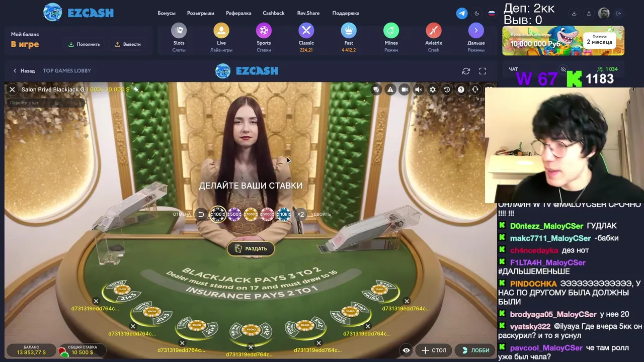Open the help question mark icon
The height and width of the screenshot is (362, 644).
[x=461, y=89]
